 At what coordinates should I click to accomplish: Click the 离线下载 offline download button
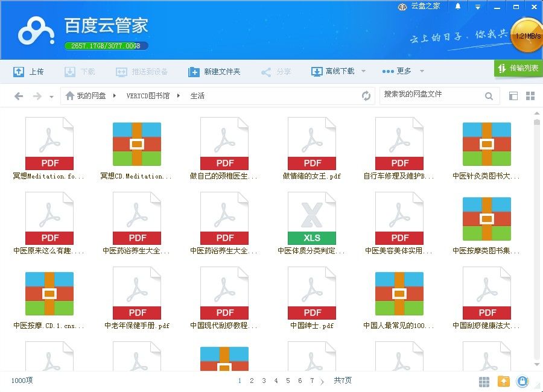point(333,71)
